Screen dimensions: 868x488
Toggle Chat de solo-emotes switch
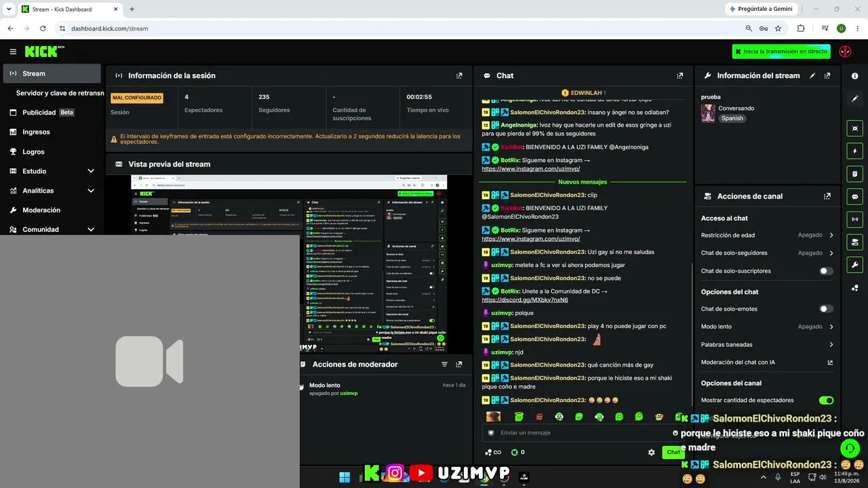pyautogui.click(x=826, y=309)
